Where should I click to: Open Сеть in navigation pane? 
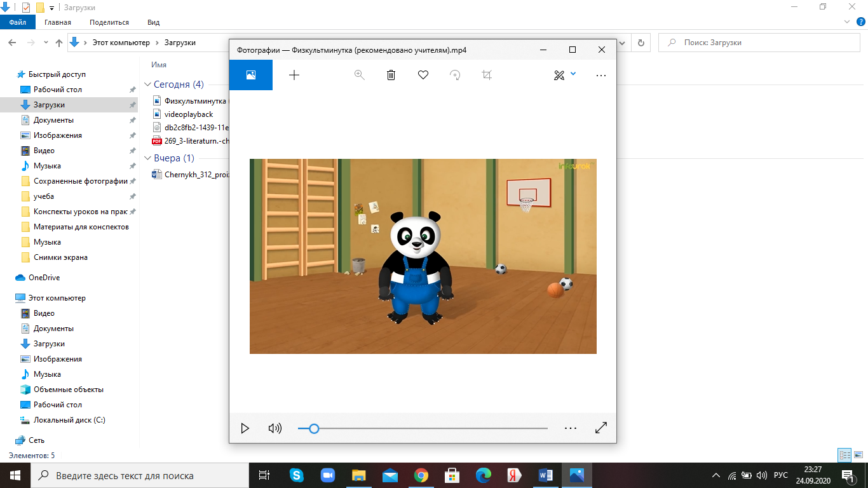pyautogui.click(x=36, y=440)
